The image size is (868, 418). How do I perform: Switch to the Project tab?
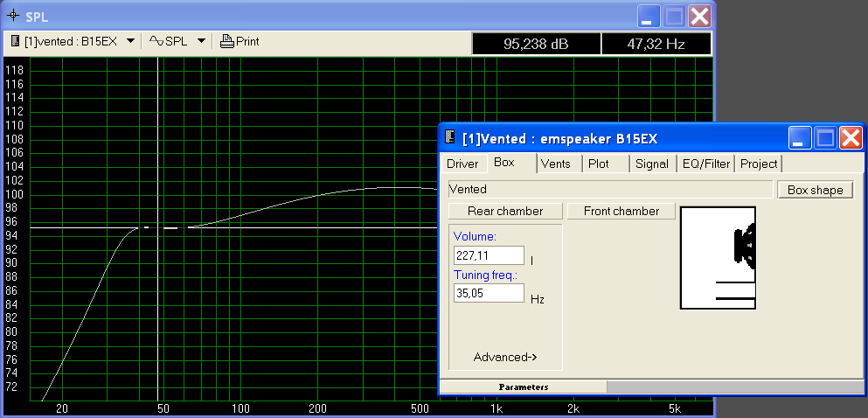(759, 164)
